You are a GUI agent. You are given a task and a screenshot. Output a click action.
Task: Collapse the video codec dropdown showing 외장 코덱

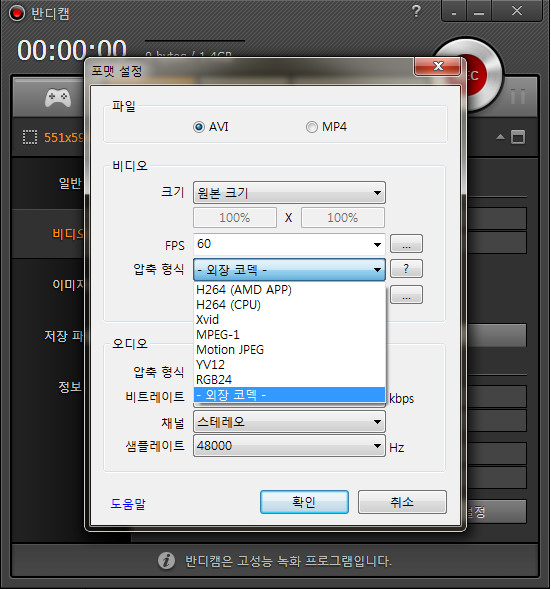click(289, 269)
